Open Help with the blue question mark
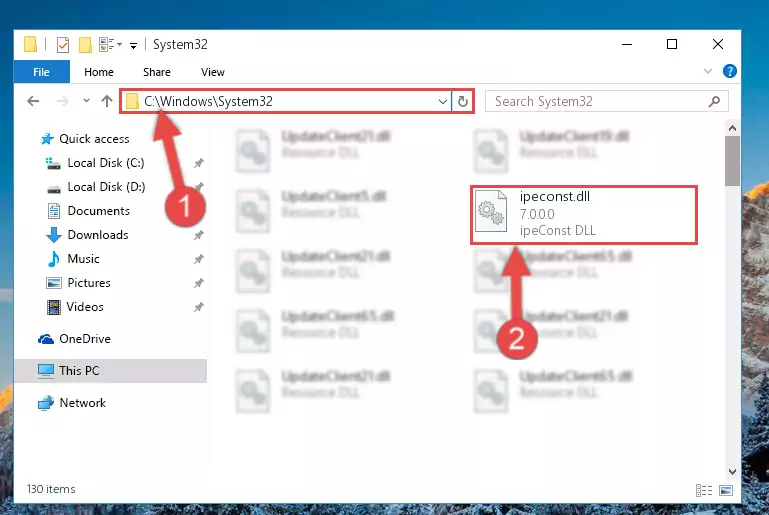The width and height of the screenshot is (769, 515). [x=729, y=71]
